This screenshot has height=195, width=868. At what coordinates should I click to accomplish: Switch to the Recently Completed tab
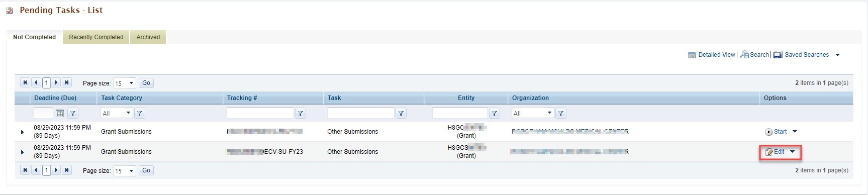pyautogui.click(x=96, y=37)
